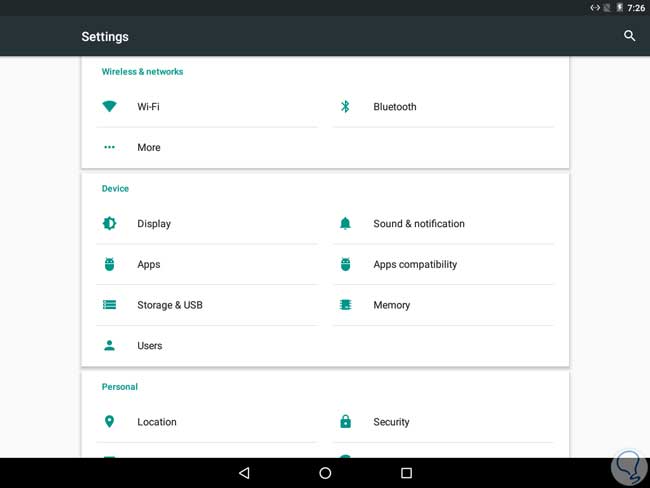
Task: Click the Security padlock icon
Action: pos(345,421)
